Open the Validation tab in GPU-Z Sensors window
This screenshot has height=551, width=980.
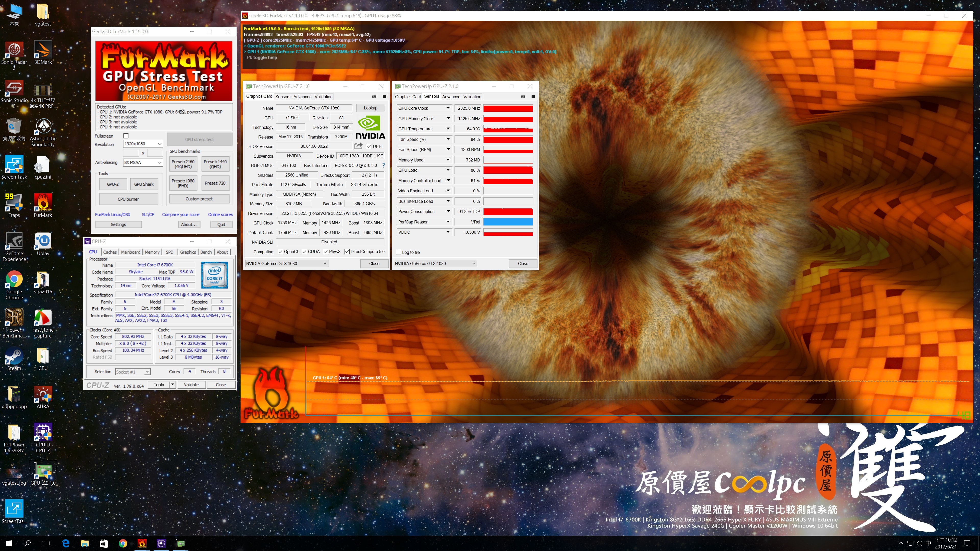(472, 97)
